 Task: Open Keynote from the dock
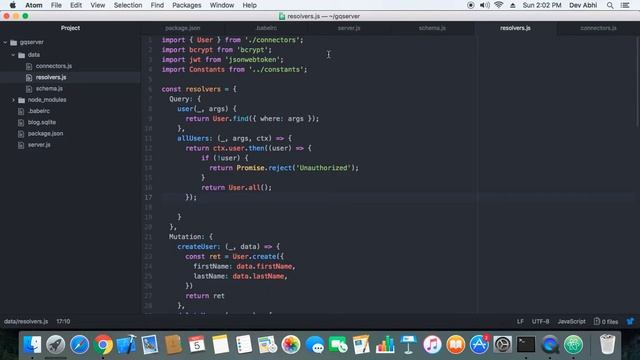pyautogui.click(x=408, y=344)
